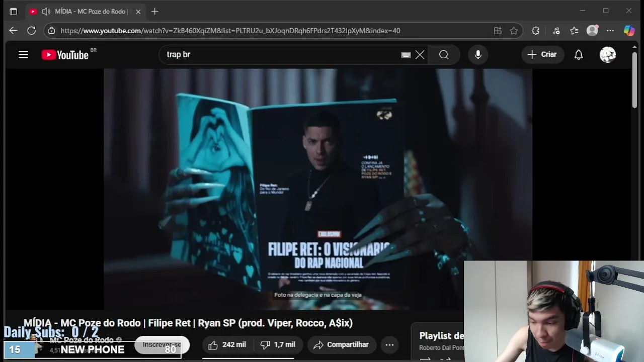Select the MÍDIA - MC Poze do Rodo tab
This screenshot has height=362, width=644.
tap(86, 11)
